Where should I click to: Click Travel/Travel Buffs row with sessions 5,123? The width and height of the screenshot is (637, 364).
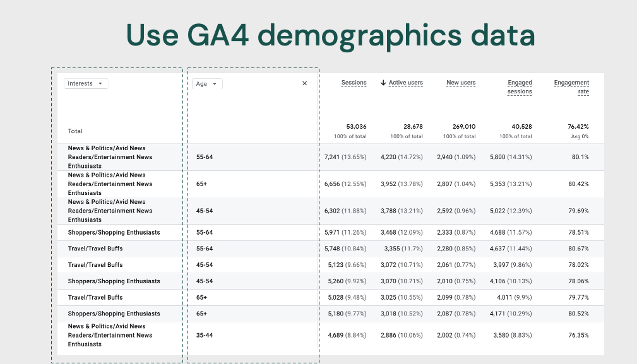(330, 265)
